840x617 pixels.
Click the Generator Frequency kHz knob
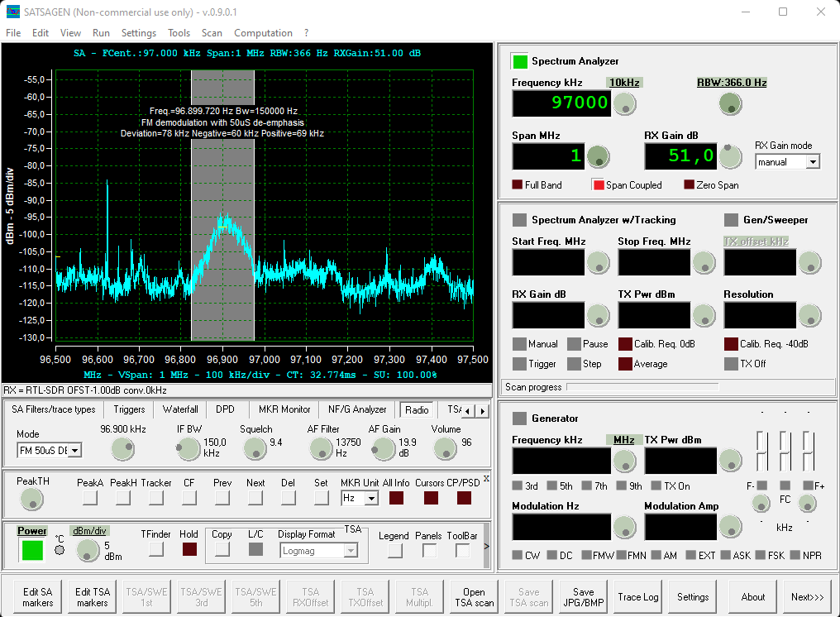pyautogui.click(x=624, y=461)
